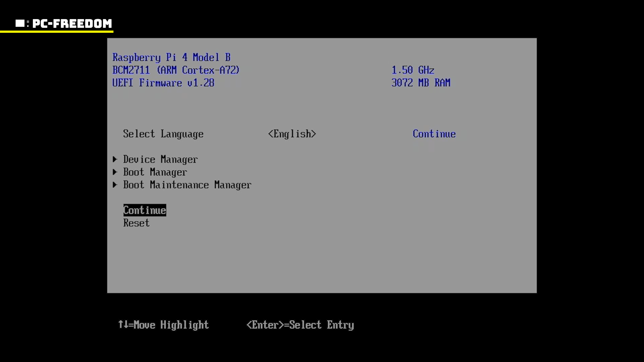Click the arrow beside Boot Maintenance Manager
The width and height of the screenshot is (644, 362).
(115, 185)
